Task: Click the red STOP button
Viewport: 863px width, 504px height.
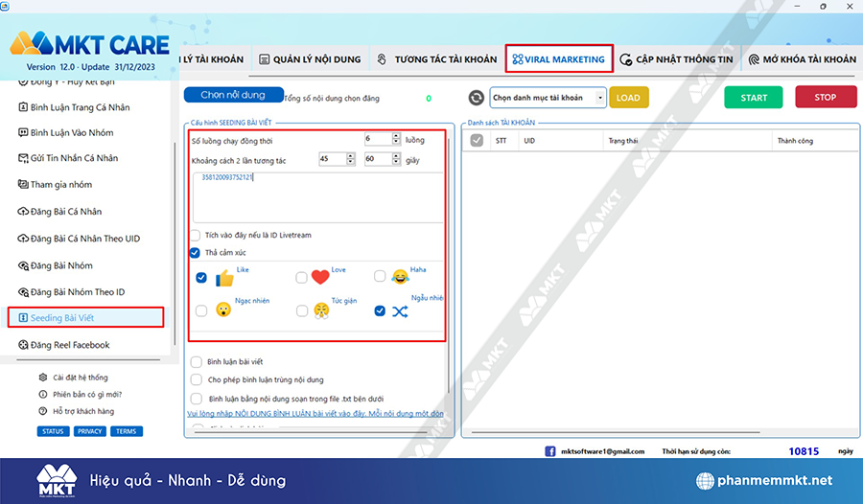Action: (x=826, y=97)
